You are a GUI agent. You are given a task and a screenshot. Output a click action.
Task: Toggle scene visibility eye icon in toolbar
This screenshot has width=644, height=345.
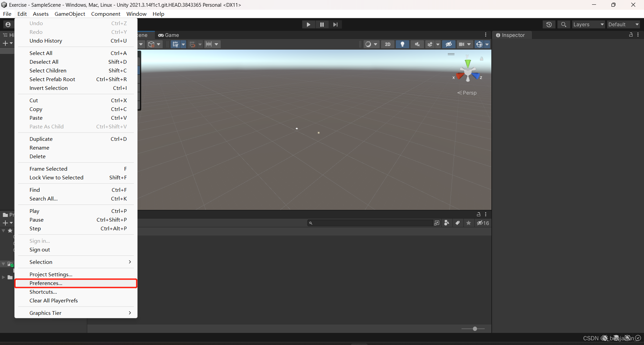[x=449, y=44]
